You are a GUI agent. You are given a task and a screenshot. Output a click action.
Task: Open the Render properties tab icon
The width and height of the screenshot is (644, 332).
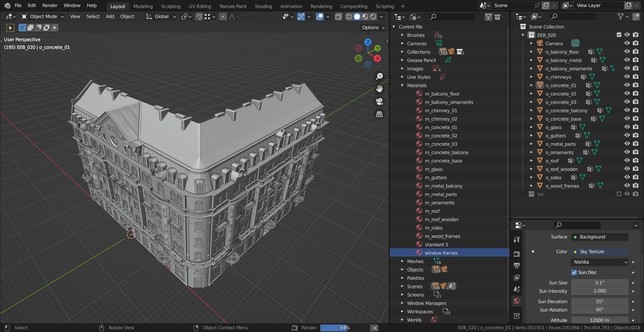tap(517, 254)
